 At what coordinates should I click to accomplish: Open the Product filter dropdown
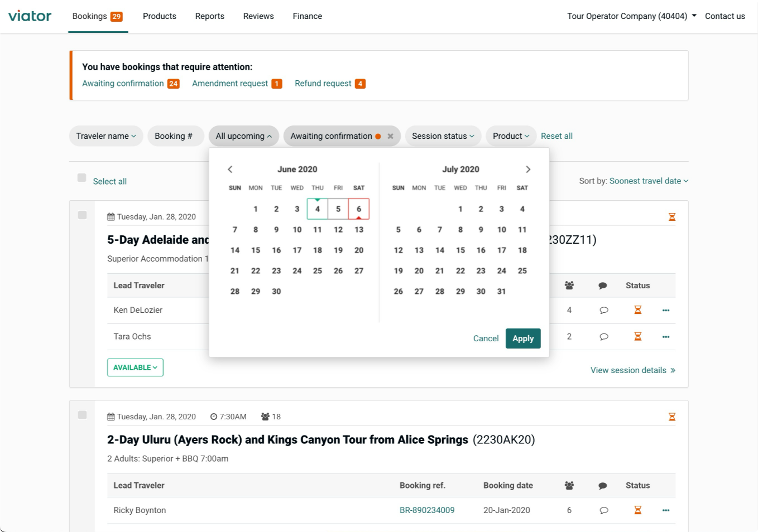tap(511, 136)
